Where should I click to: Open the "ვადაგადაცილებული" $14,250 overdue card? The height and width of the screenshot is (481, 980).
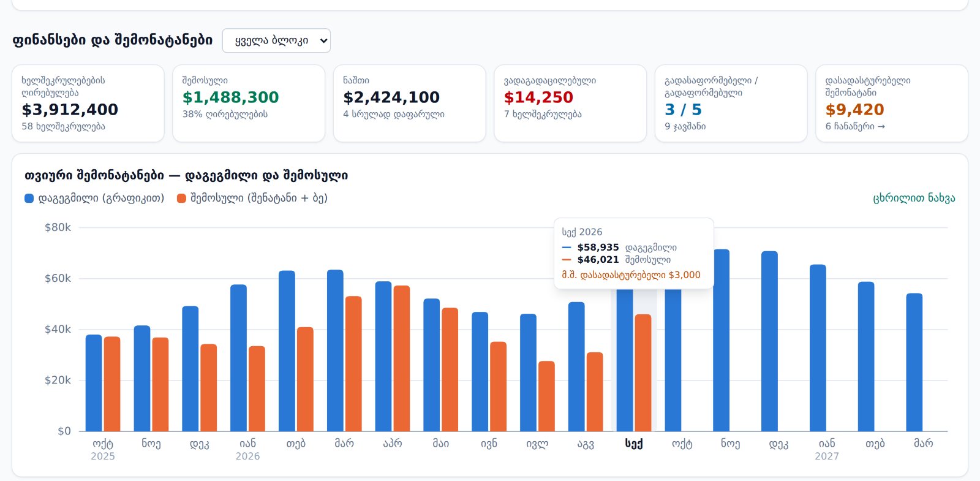click(570, 104)
